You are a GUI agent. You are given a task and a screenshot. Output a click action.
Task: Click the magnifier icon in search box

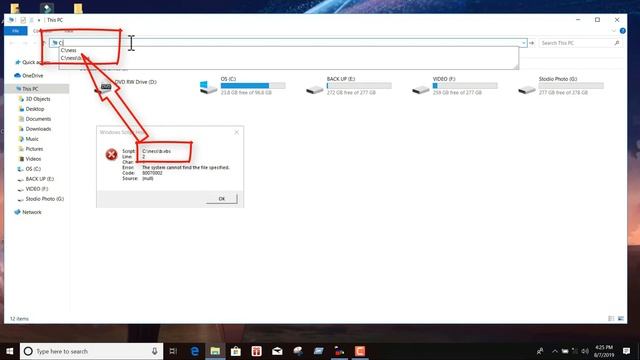[617, 43]
